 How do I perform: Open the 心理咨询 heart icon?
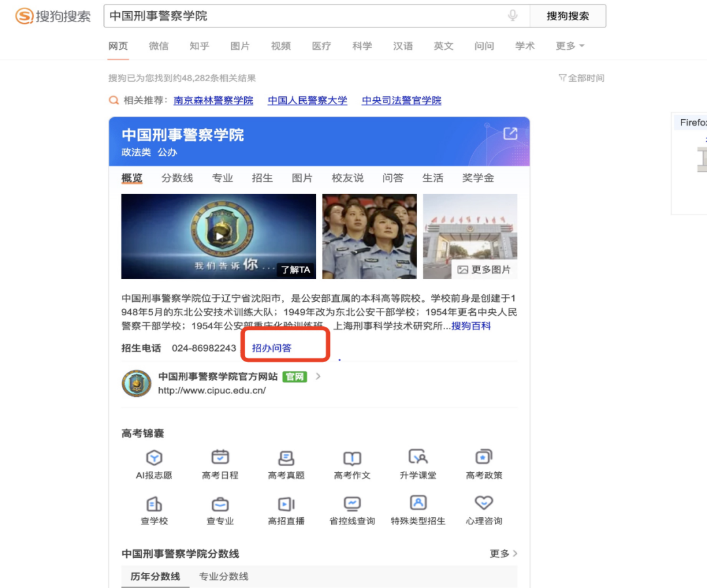point(484,502)
